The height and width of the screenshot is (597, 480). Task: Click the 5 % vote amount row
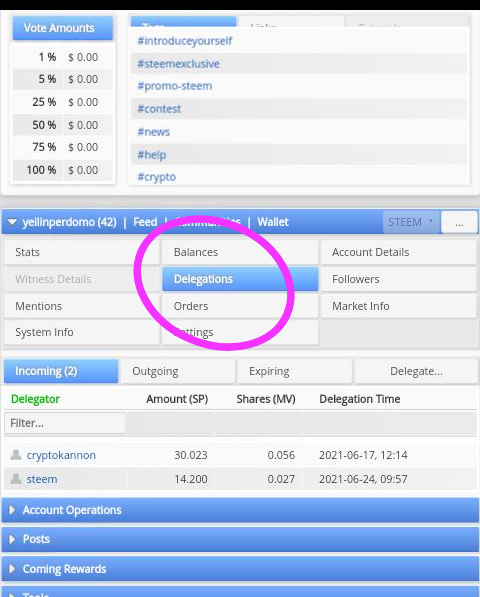point(63,79)
